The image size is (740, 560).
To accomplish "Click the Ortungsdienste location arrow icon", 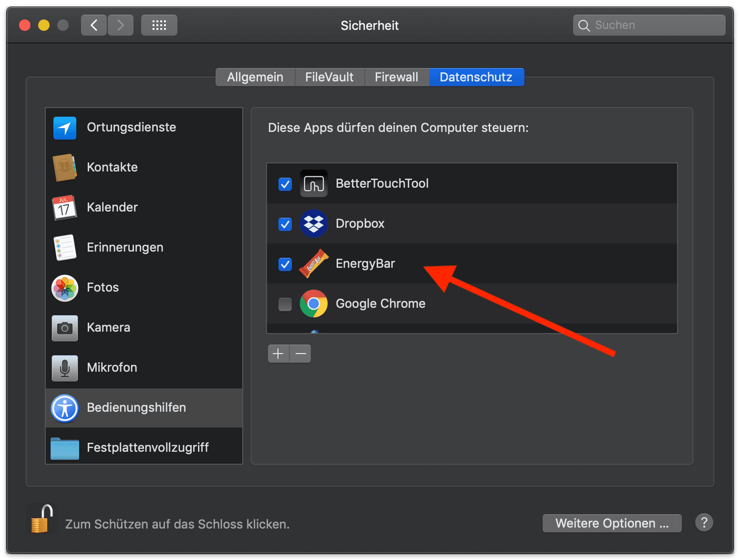I will [x=65, y=127].
